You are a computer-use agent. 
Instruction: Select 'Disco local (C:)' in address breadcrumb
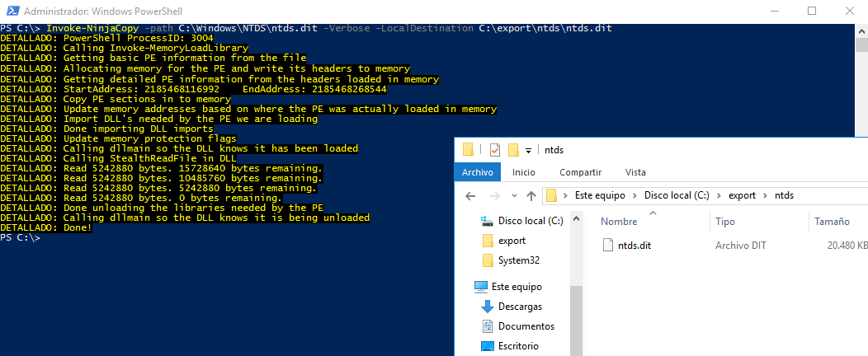click(677, 195)
